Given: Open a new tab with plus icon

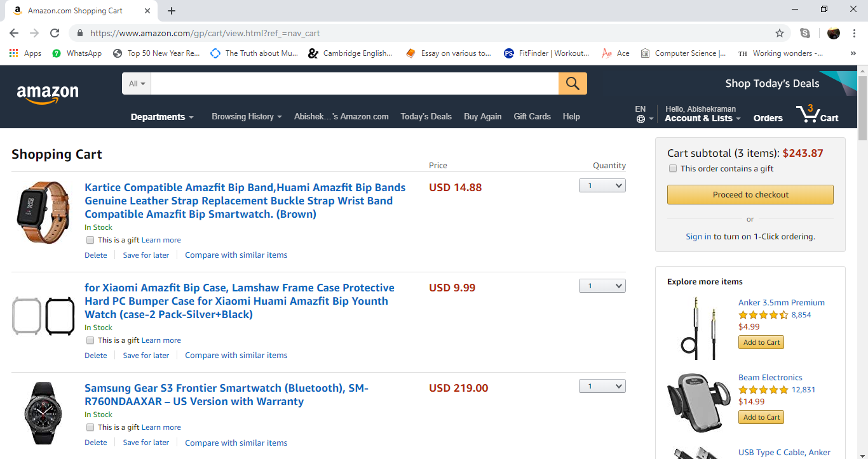Looking at the screenshot, I should 172,11.
